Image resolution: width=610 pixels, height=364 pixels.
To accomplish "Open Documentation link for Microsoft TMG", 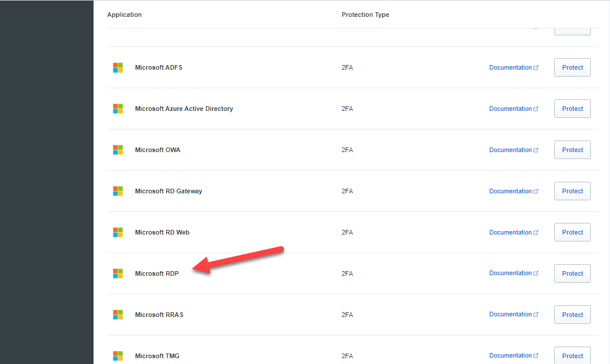I will coord(514,356).
